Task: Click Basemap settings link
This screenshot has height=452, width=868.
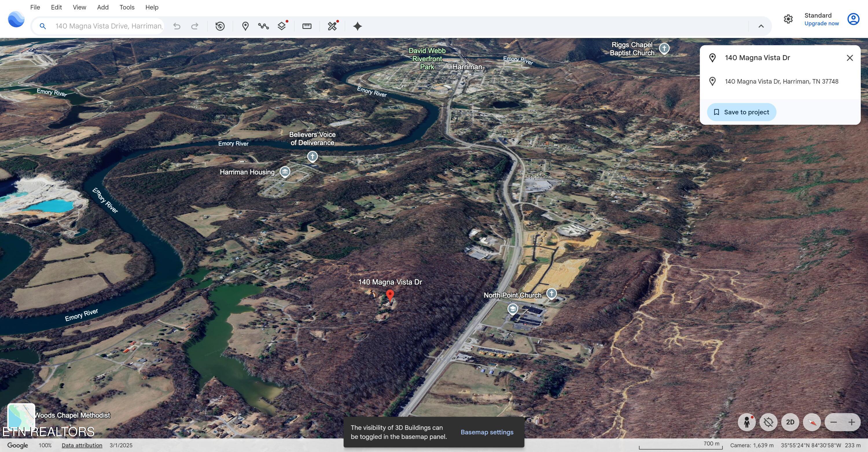Action: coord(487,432)
